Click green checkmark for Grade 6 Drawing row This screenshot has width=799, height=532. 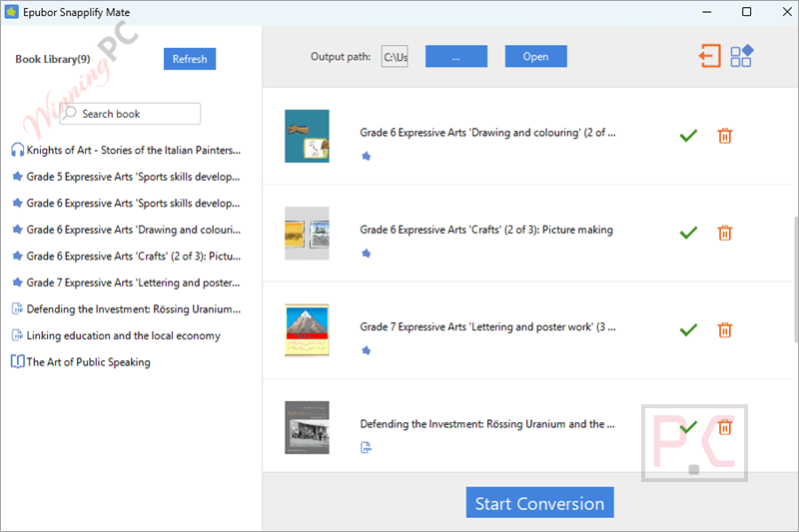pos(688,136)
